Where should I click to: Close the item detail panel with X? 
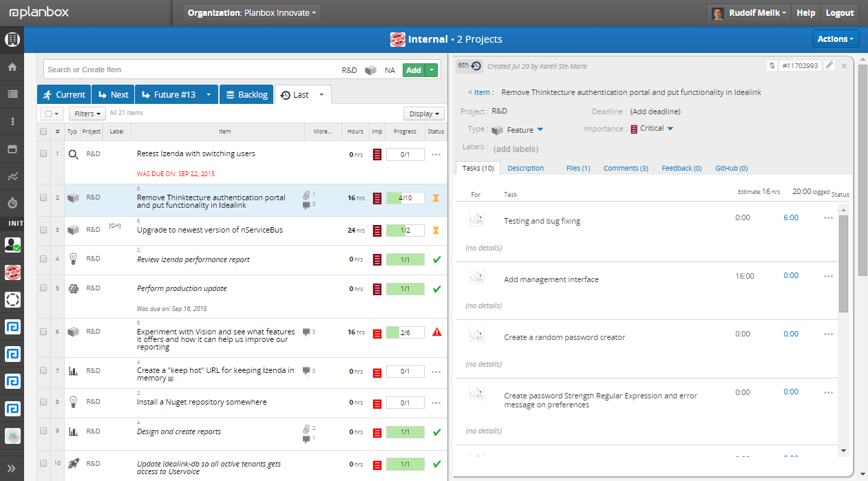click(844, 66)
